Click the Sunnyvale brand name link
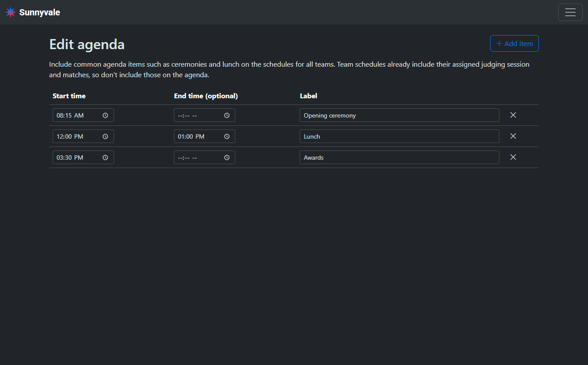This screenshot has height=365, width=588. tap(39, 12)
